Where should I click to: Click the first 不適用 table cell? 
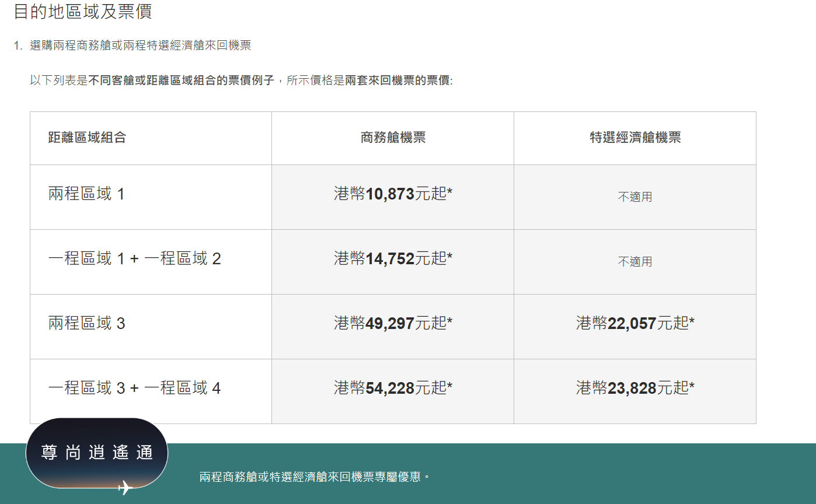tap(634, 197)
